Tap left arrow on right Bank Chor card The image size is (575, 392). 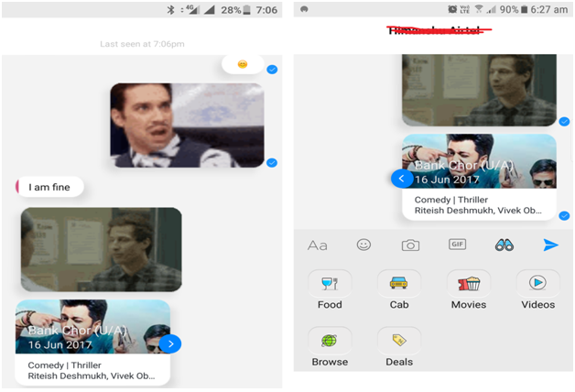[x=402, y=179]
